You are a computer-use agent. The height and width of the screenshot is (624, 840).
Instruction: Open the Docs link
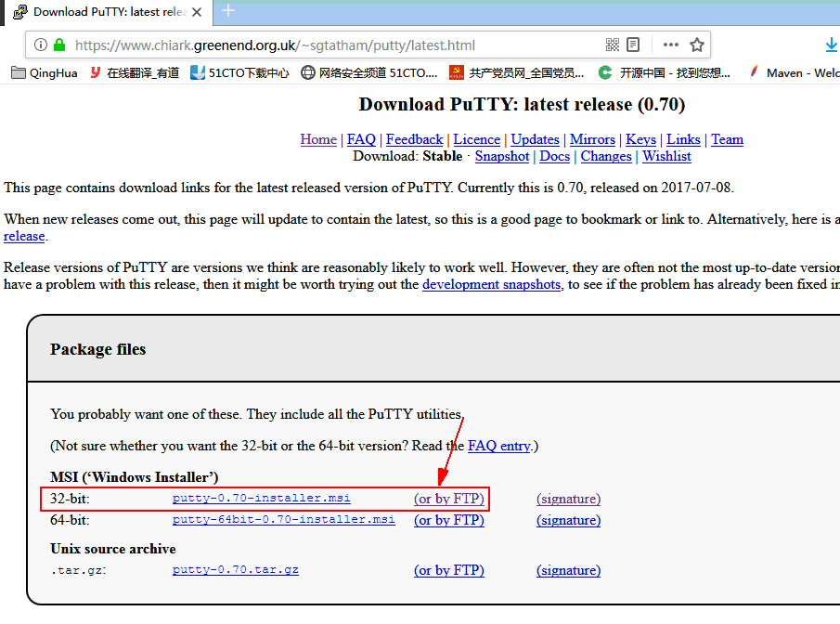click(554, 156)
